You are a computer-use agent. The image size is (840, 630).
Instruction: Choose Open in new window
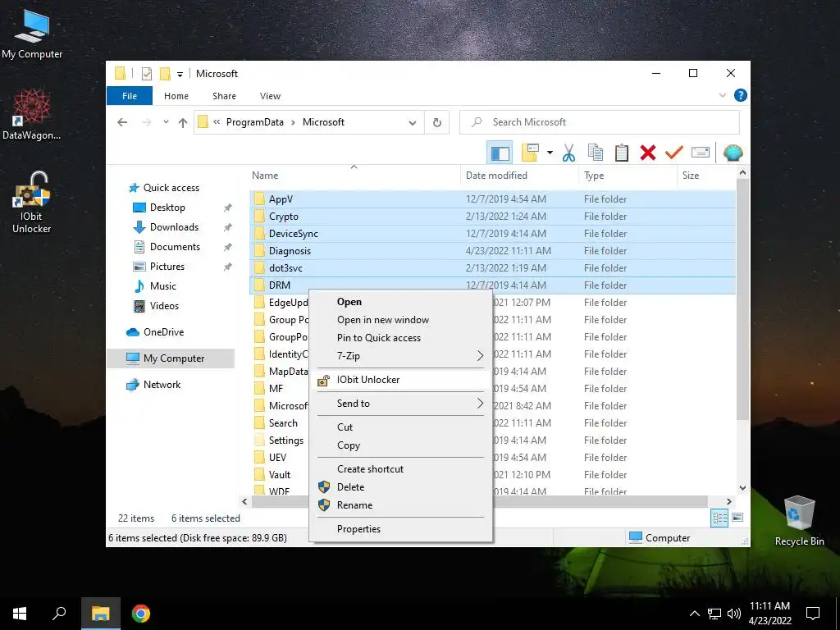tap(401, 320)
